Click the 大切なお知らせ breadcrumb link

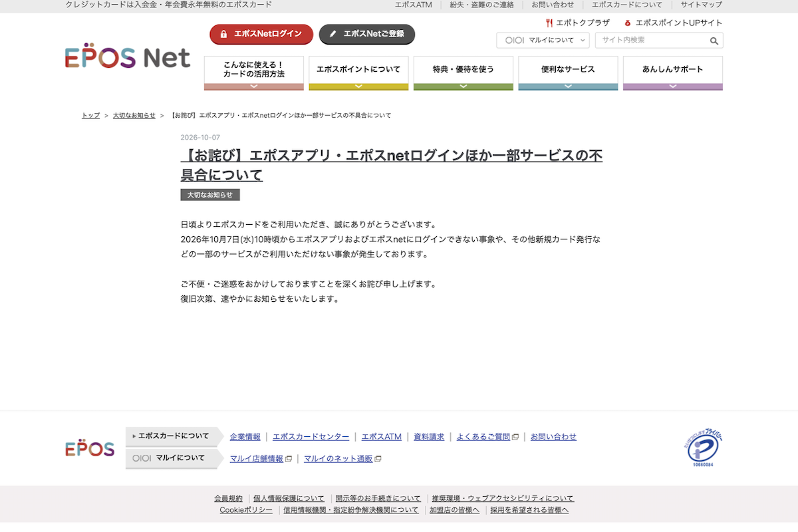pos(134,116)
